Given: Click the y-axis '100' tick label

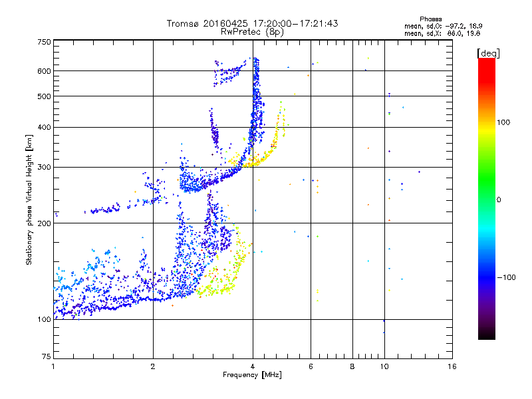Looking at the screenshot, I should pyautogui.click(x=44, y=319).
